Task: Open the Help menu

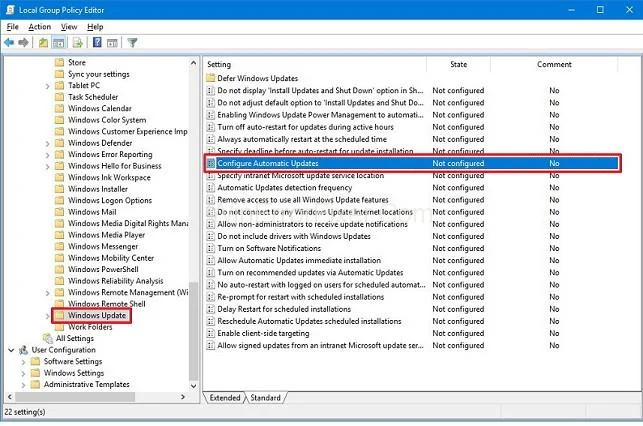Action: [x=95, y=27]
